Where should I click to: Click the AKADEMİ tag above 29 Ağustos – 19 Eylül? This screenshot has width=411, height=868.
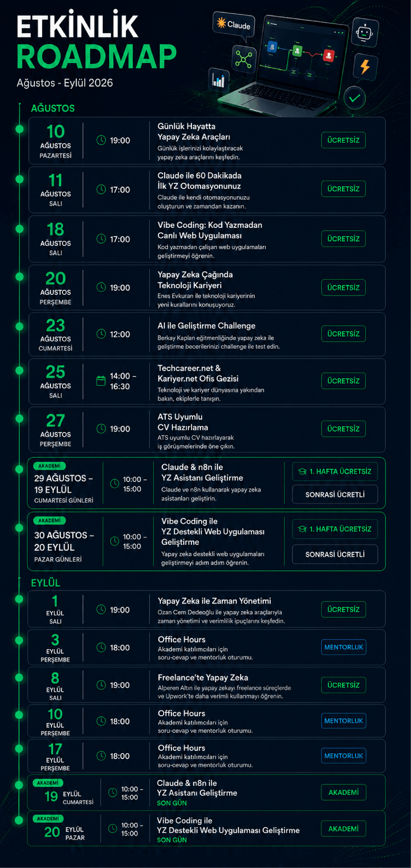(x=50, y=466)
